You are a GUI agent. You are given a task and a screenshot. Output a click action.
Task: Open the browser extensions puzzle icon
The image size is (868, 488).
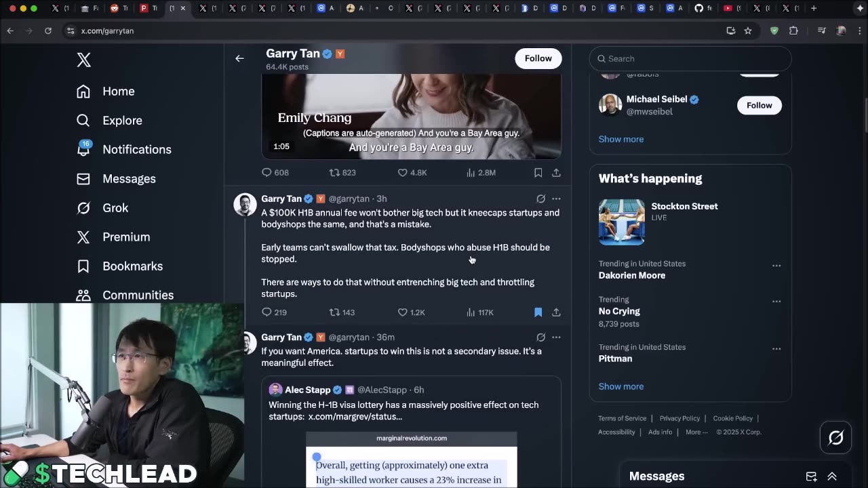[793, 30]
